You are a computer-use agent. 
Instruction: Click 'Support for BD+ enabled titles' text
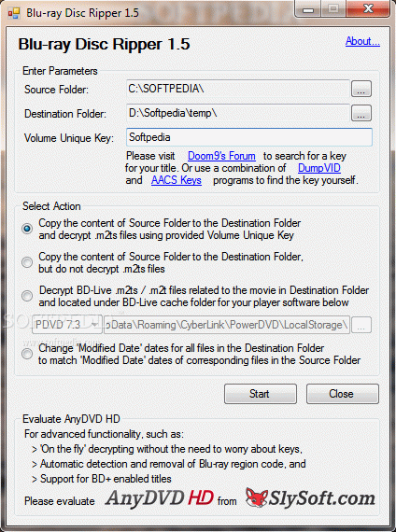106,479
